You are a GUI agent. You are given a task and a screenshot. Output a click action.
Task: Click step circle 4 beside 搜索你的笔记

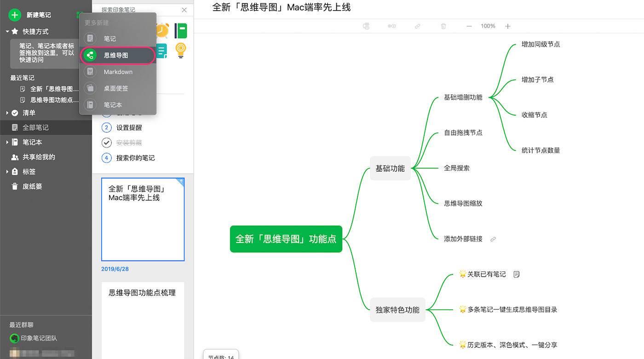[x=107, y=158]
